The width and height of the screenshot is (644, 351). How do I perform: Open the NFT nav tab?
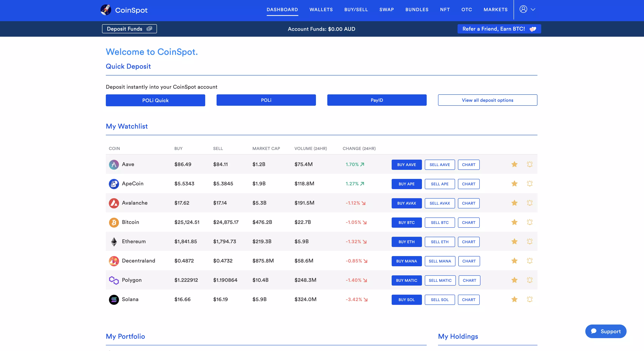pyautogui.click(x=445, y=10)
